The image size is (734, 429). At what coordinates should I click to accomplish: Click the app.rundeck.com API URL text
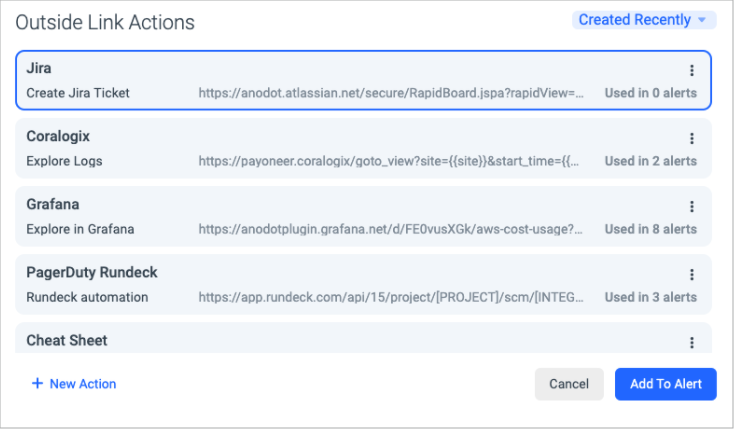391,297
